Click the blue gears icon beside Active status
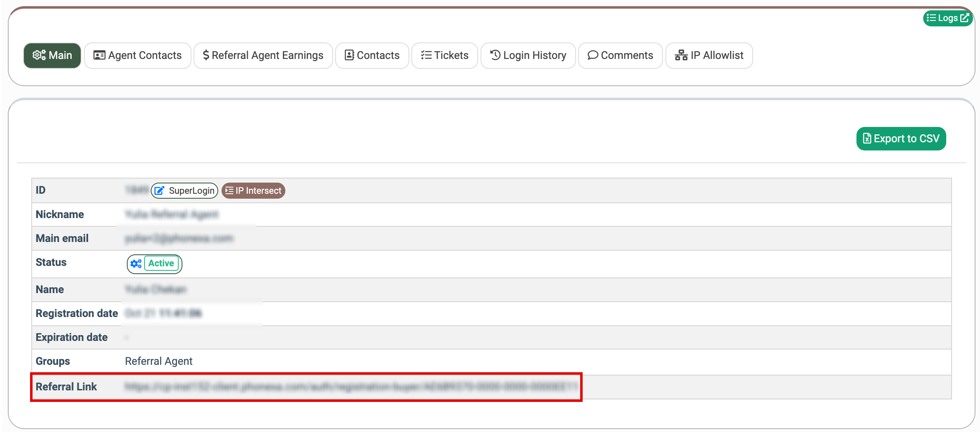This screenshot has width=980, height=432. [x=136, y=264]
